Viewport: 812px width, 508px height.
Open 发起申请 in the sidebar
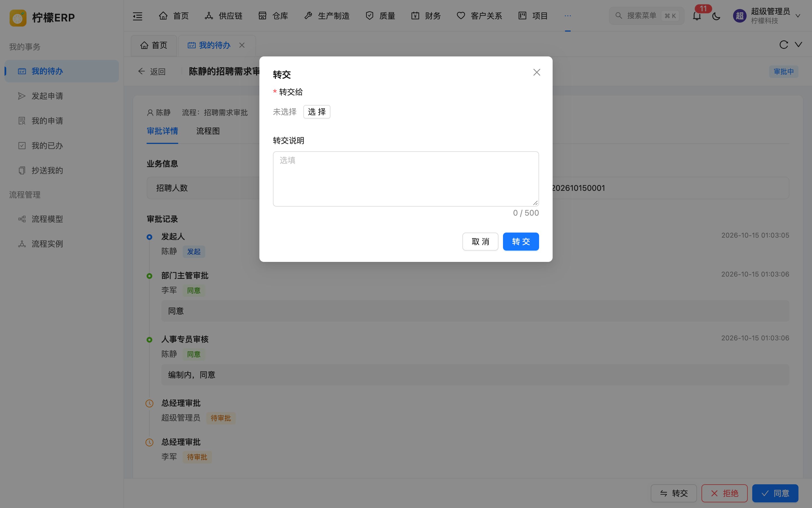(x=62, y=96)
